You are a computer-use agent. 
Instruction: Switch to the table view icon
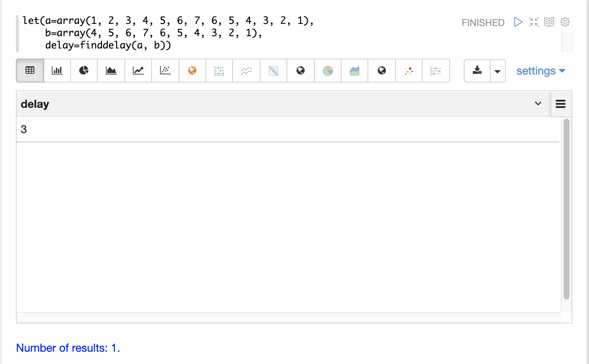(x=30, y=71)
